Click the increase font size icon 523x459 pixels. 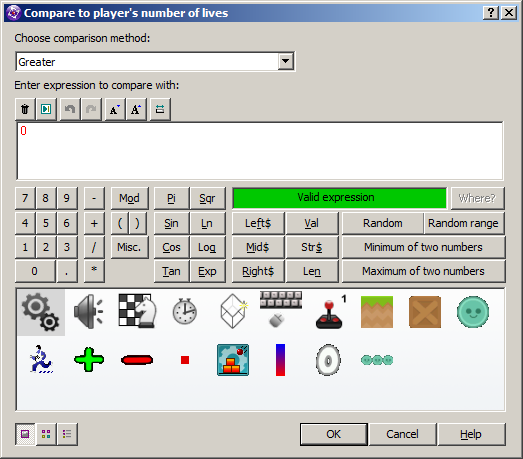[136, 109]
